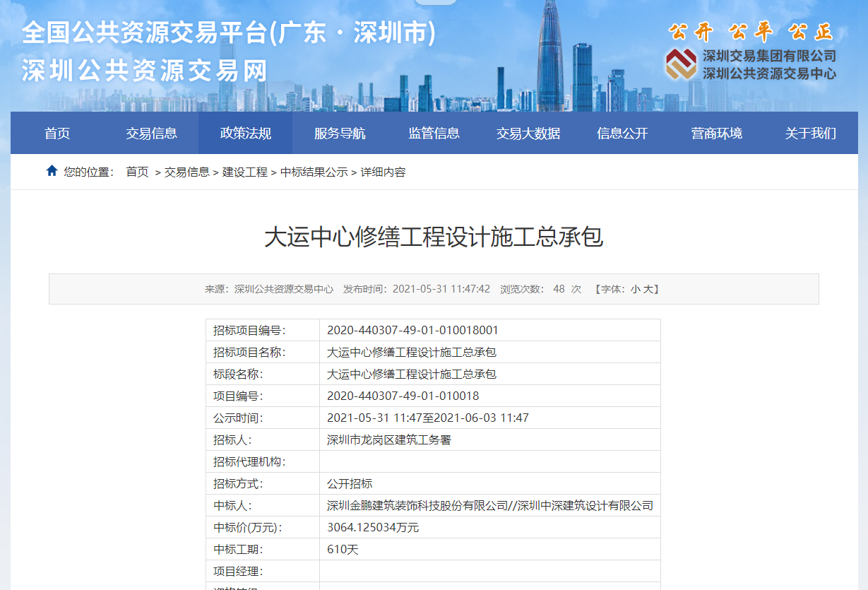Go to 服务导航 menu item
868x590 pixels.
pyautogui.click(x=340, y=133)
